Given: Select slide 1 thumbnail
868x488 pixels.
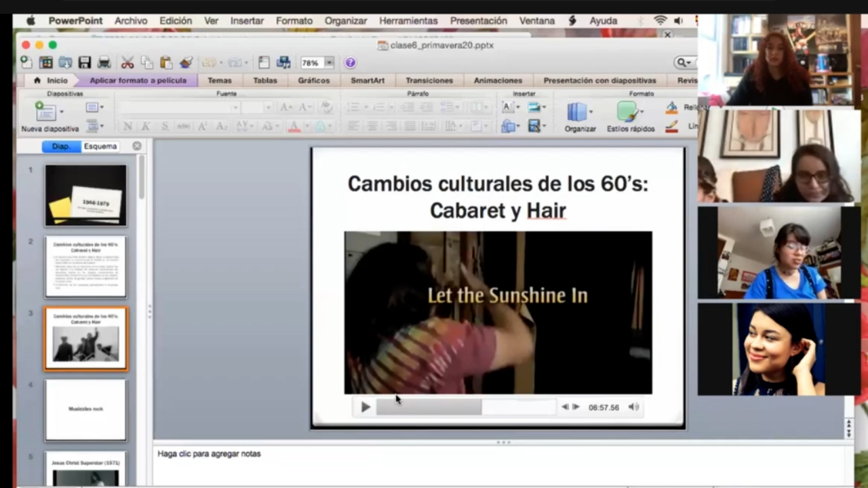Looking at the screenshot, I should 85,195.
